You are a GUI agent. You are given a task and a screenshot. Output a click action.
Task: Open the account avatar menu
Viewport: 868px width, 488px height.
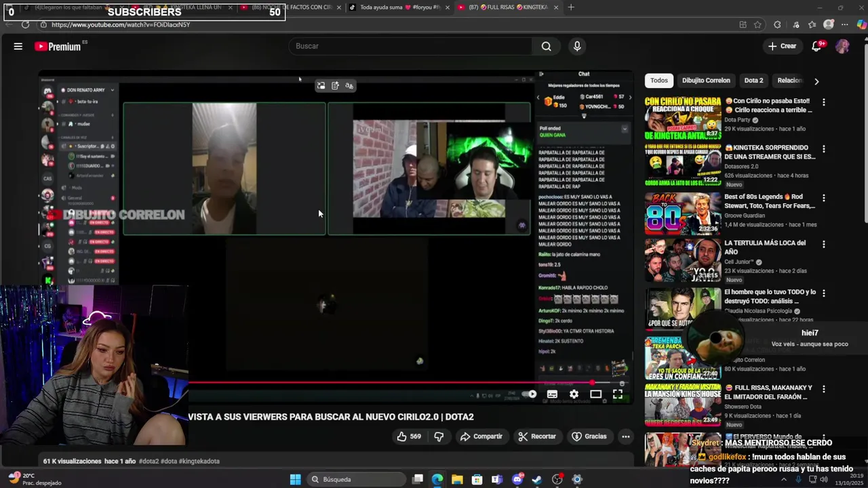coord(842,46)
